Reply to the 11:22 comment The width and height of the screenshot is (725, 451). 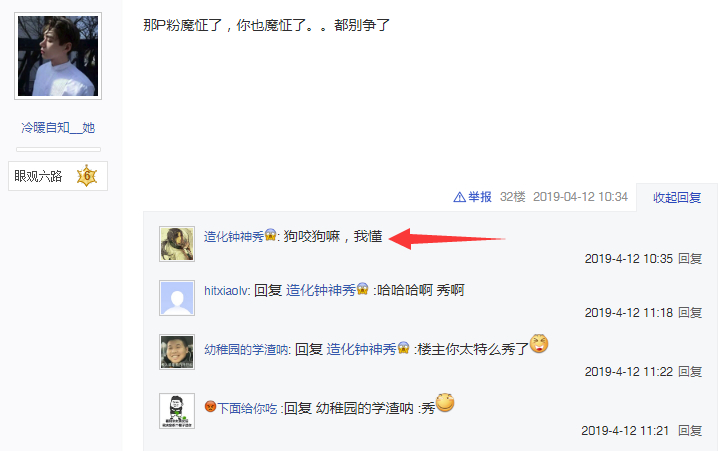[x=690, y=371]
